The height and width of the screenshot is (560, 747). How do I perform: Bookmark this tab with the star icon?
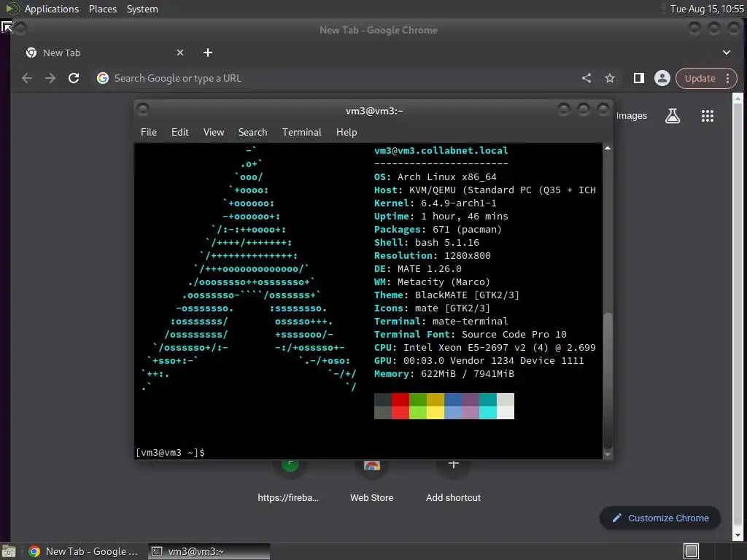click(x=609, y=78)
